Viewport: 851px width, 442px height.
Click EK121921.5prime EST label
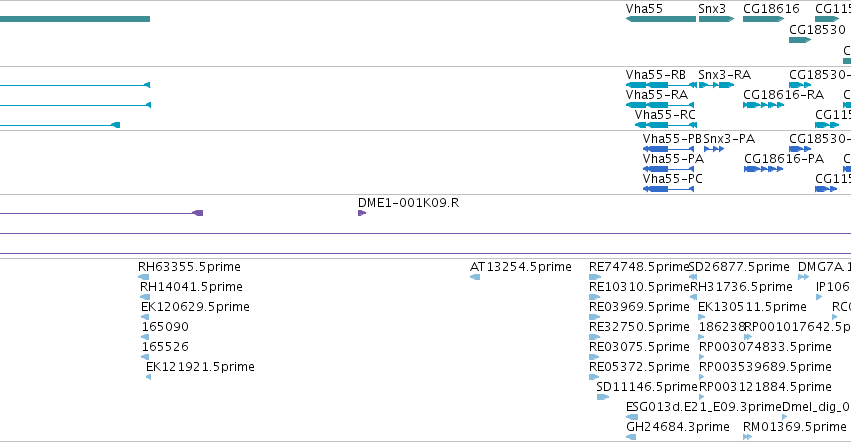click(x=200, y=367)
